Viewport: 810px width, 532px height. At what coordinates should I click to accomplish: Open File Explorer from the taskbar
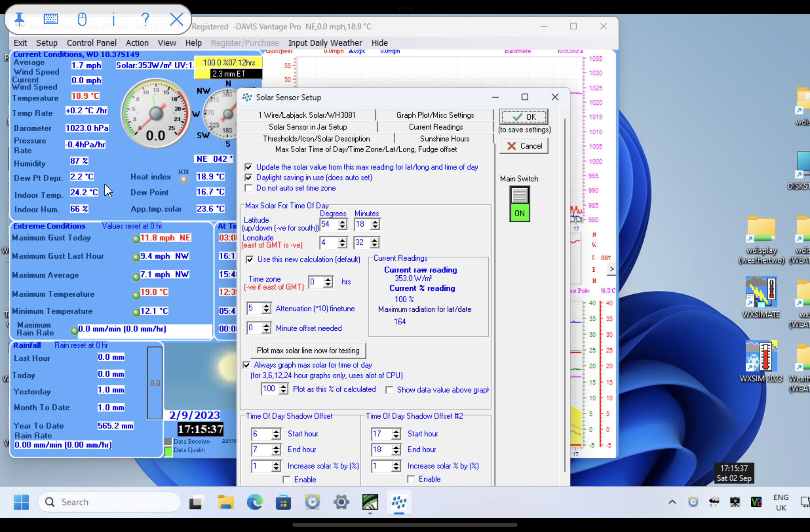click(226, 502)
